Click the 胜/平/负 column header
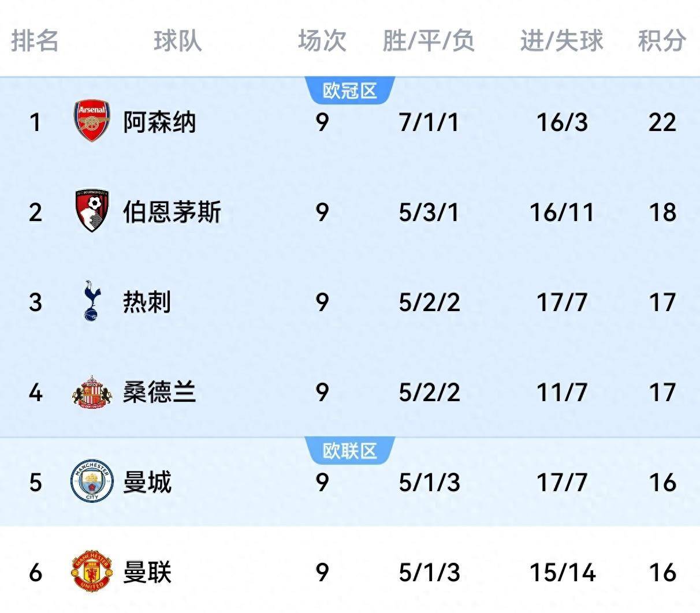This screenshot has width=700, height=613. pos(428,41)
